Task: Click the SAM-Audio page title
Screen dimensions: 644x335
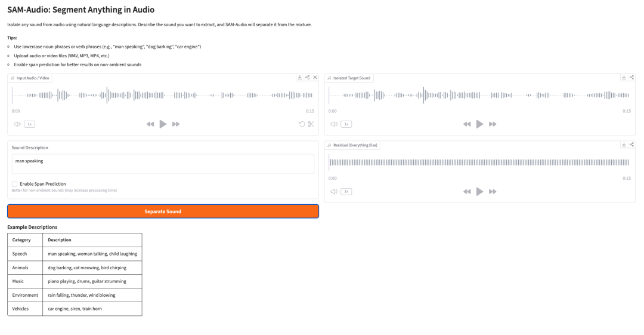Action: point(81,10)
